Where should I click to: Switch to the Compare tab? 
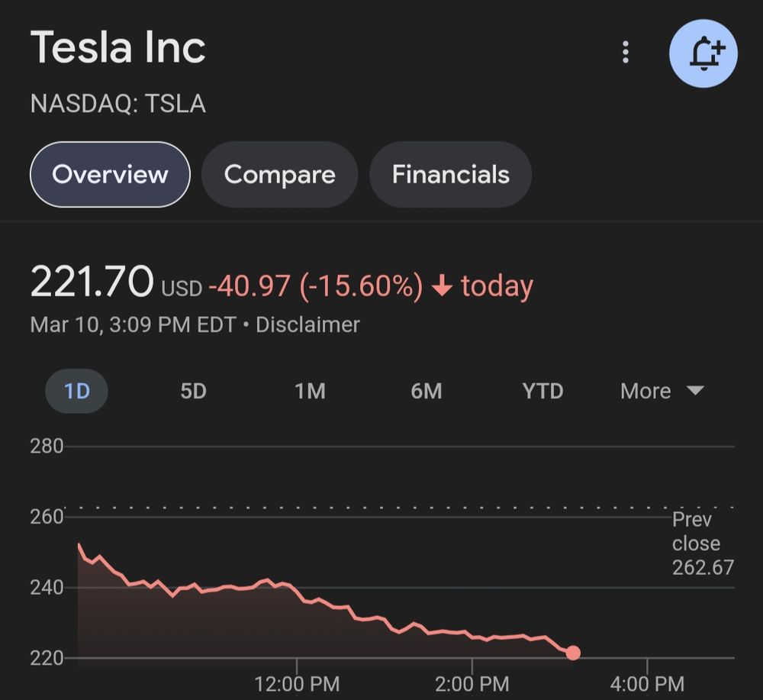tap(279, 174)
